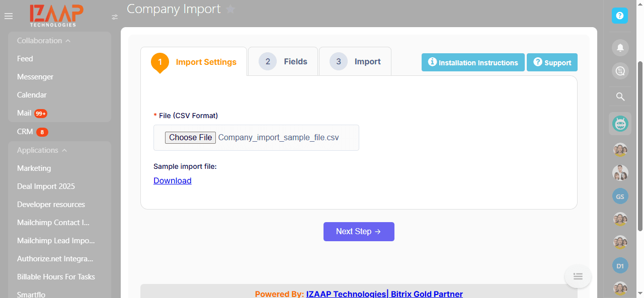
Task: Open the sidebar configure sliders icon
Action: (x=115, y=17)
